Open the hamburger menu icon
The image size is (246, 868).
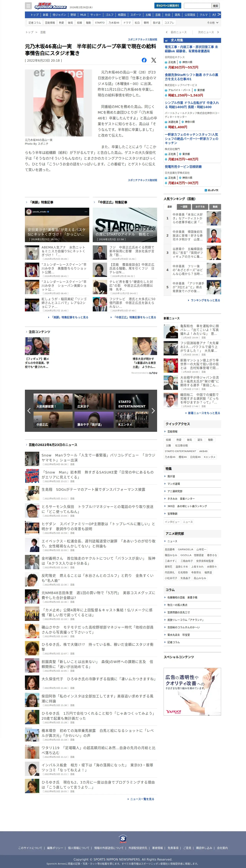pyautogui.click(x=28, y=6)
